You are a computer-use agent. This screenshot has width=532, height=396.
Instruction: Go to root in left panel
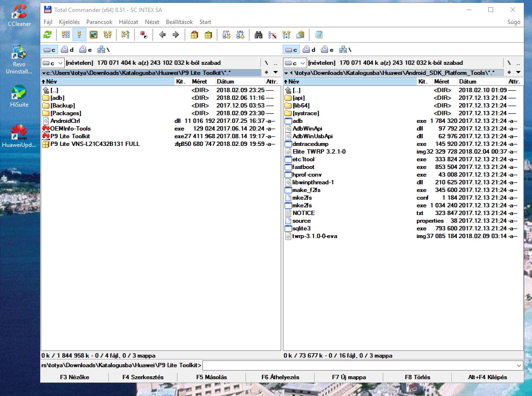(x=266, y=63)
